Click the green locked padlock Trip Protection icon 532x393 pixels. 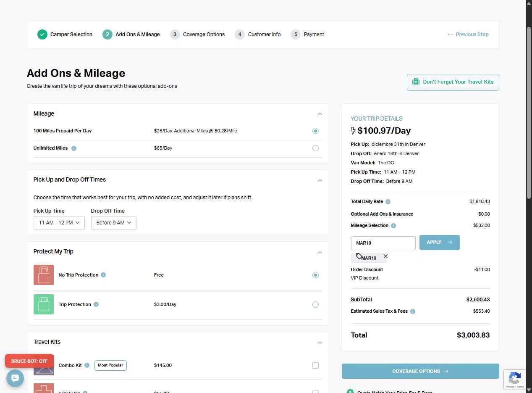pyautogui.click(x=44, y=304)
